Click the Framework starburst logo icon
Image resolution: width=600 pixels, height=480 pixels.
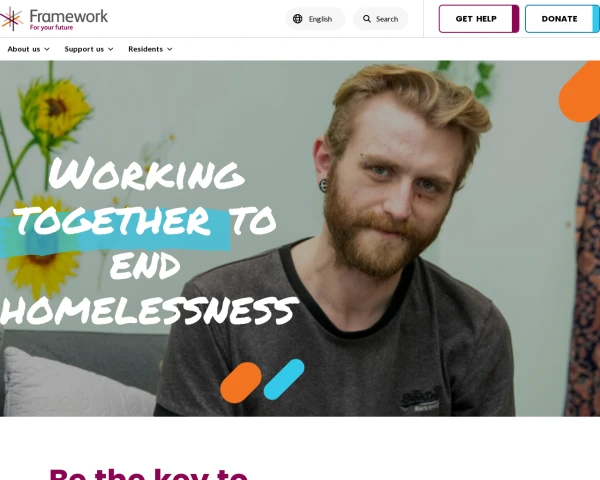(x=11, y=19)
